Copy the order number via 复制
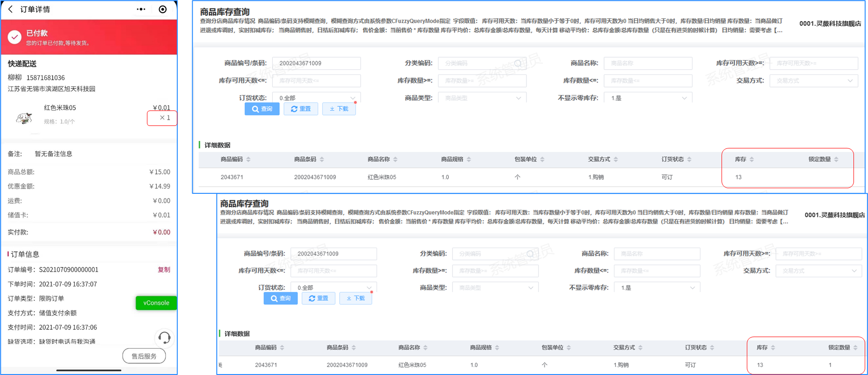Screen dimensions: 868x375 coord(164,270)
